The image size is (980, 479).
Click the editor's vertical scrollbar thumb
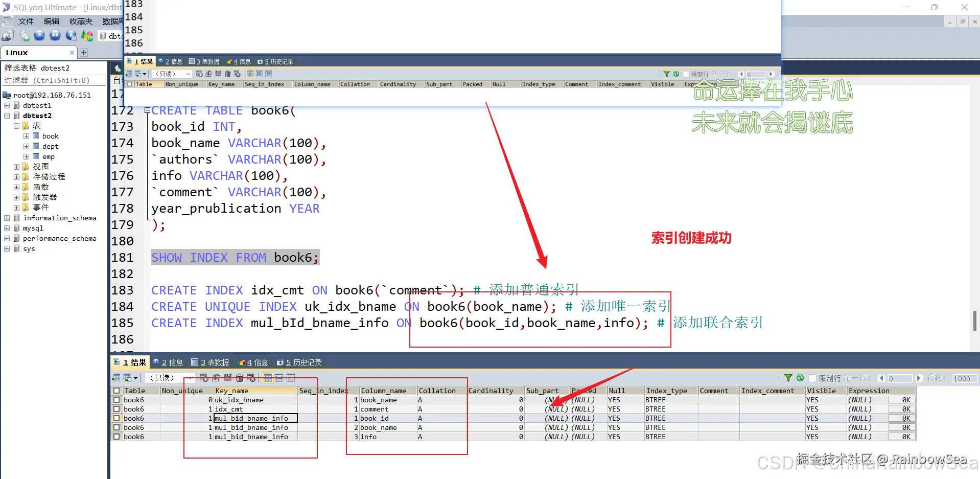click(x=975, y=321)
